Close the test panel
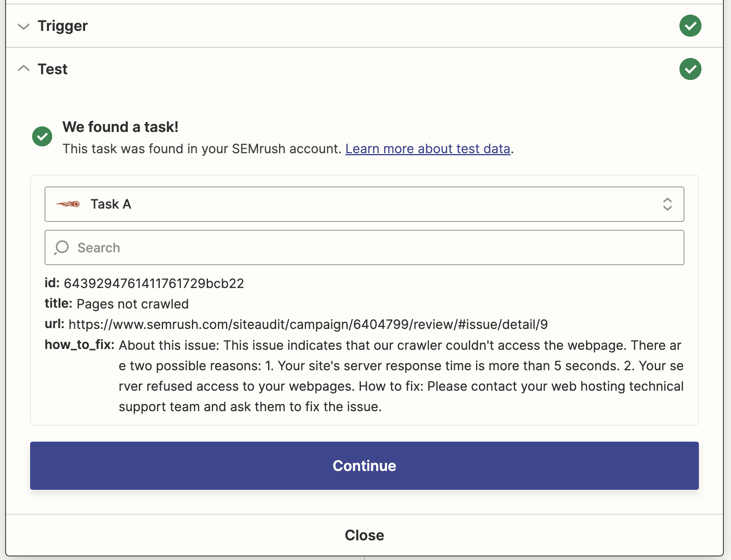The height and width of the screenshot is (560, 731). click(x=364, y=535)
